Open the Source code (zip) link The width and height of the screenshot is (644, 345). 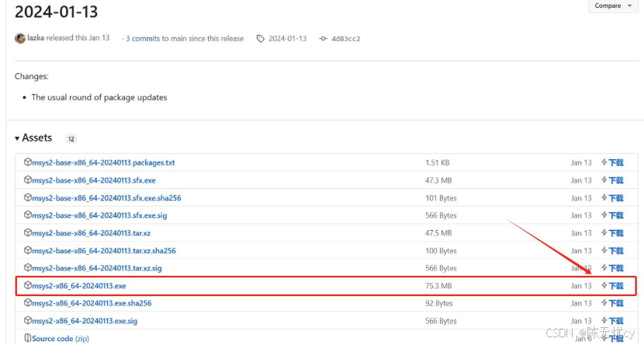[61, 339]
